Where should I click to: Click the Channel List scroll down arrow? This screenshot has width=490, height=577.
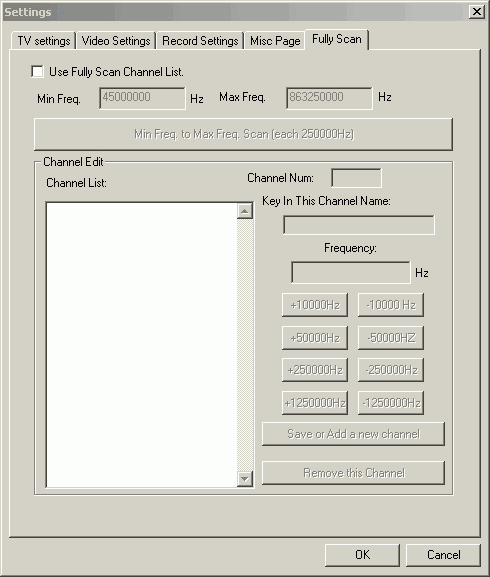tap(245, 479)
